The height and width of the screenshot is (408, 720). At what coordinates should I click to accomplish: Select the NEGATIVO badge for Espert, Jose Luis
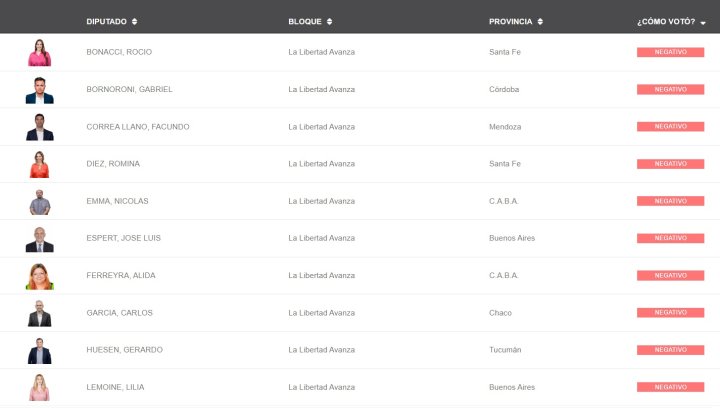[x=670, y=238]
